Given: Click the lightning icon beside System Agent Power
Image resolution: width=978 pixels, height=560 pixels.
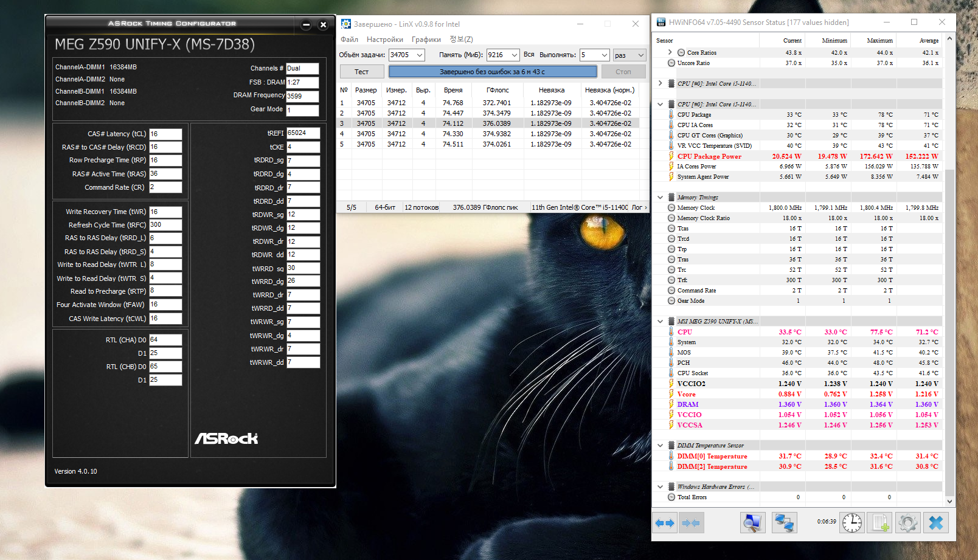Looking at the screenshot, I should click(x=671, y=177).
